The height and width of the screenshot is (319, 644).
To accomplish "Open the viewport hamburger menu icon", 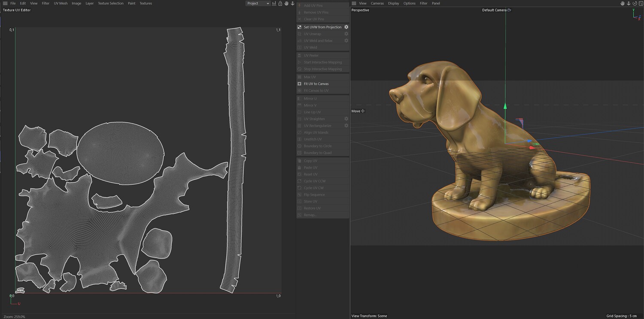I will click(354, 3).
